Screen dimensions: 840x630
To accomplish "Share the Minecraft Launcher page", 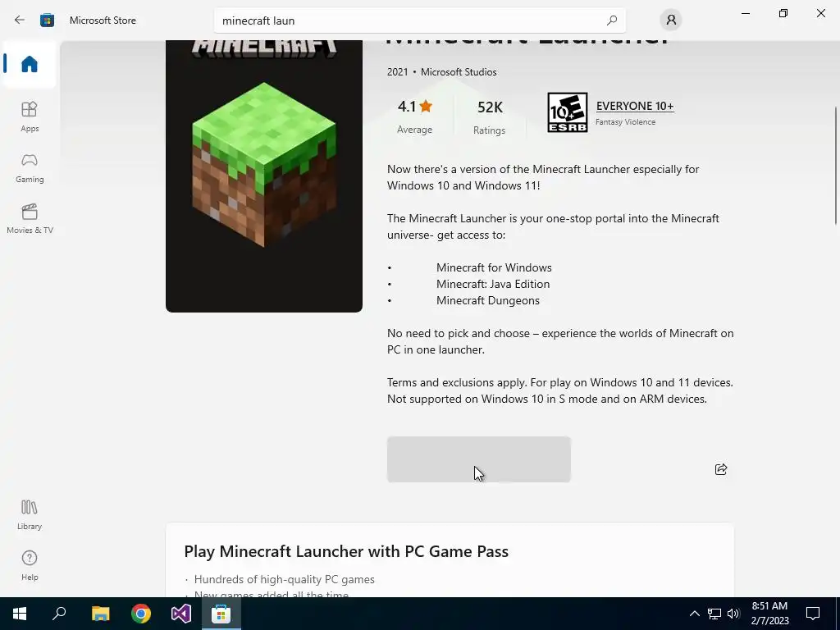I will point(721,469).
